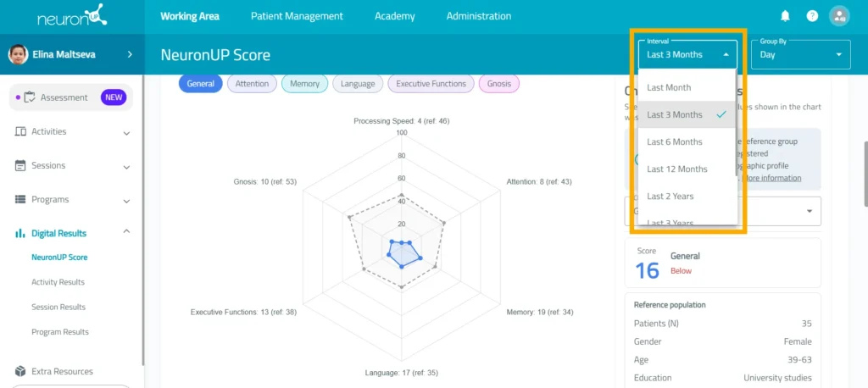The height and width of the screenshot is (388, 868).
Task: Click the Executive Functions: 13 (ref: 38) label
Action: click(x=243, y=312)
